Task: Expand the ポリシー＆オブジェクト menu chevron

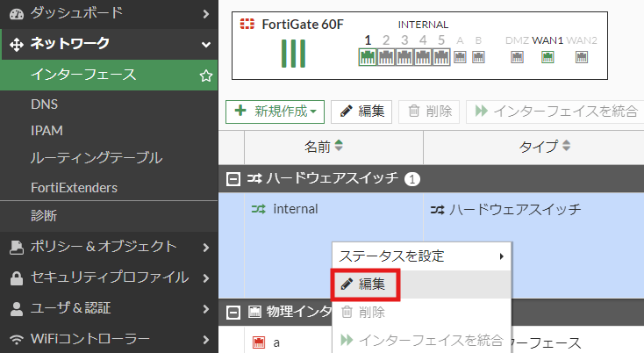Action: tap(206, 248)
